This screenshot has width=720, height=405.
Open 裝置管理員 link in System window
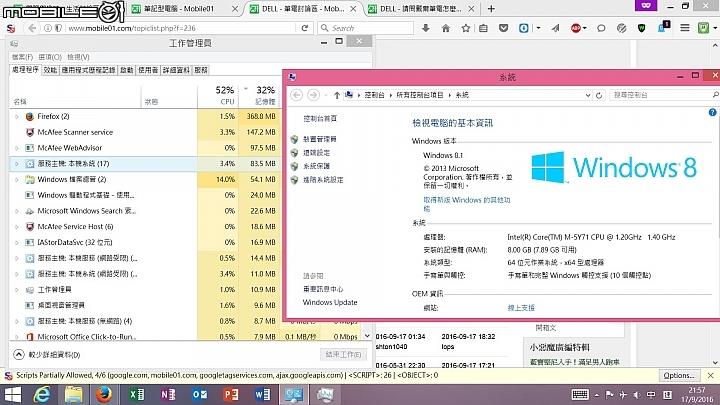coord(320,139)
